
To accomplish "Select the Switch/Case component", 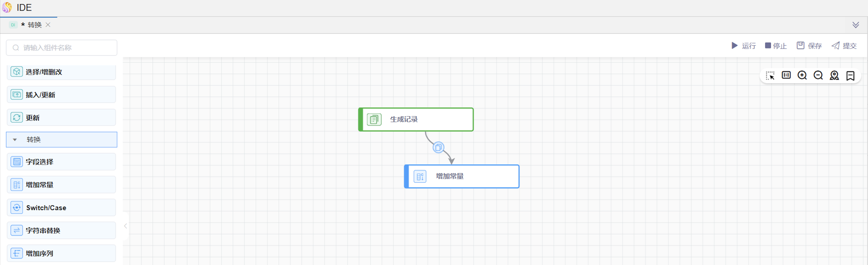I will click(61, 207).
